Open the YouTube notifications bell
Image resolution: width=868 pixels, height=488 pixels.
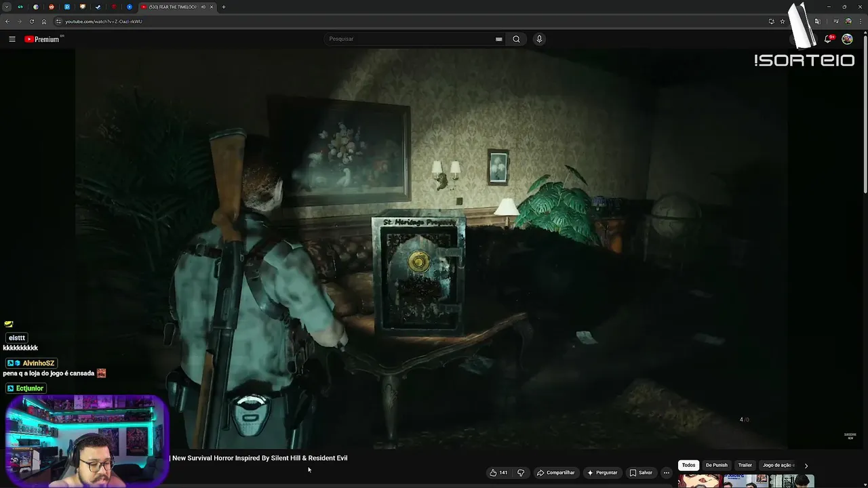tap(828, 39)
